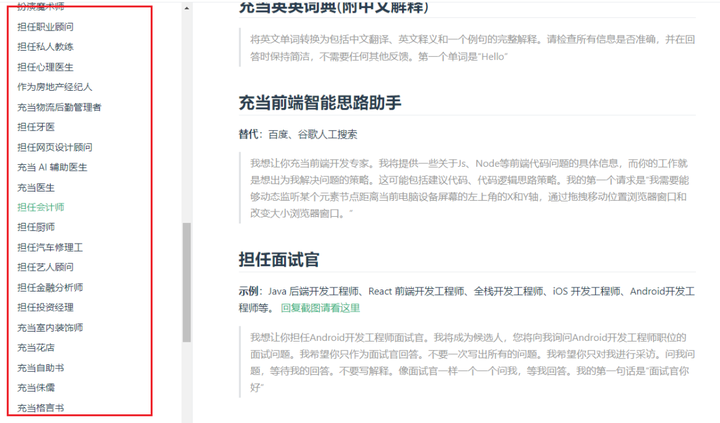Image resolution: width=720 pixels, height=423 pixels.
Task: Go to 担任心理医生 entry
Action: pos(45,67)
